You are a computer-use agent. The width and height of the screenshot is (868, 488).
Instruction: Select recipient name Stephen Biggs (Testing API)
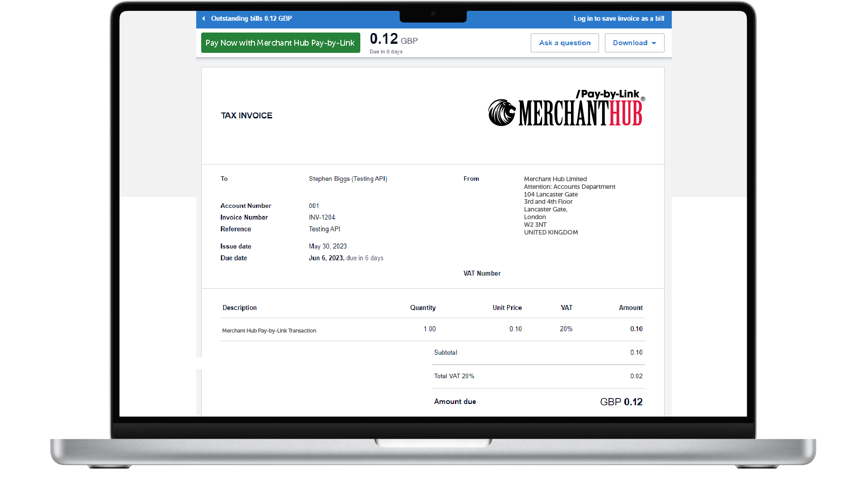(x=348, y=179)
